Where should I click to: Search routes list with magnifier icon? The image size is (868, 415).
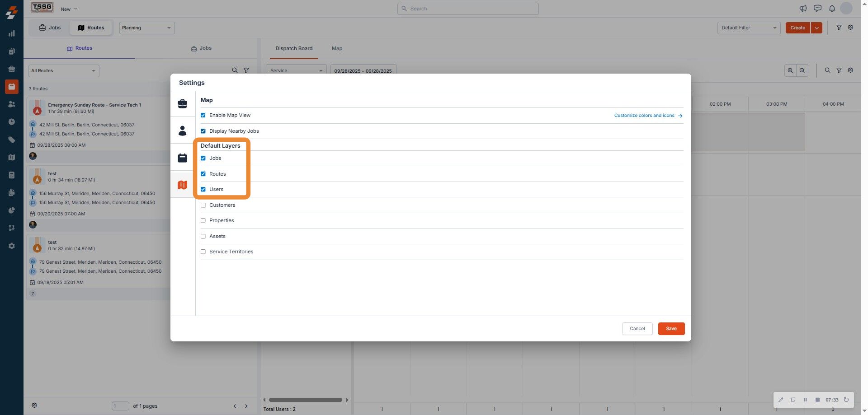click(235, 70)
